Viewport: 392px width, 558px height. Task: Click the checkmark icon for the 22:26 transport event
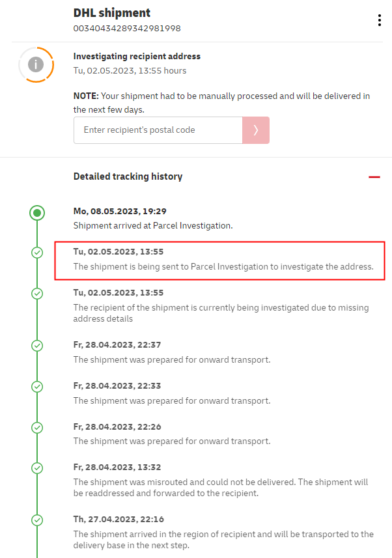37,427
